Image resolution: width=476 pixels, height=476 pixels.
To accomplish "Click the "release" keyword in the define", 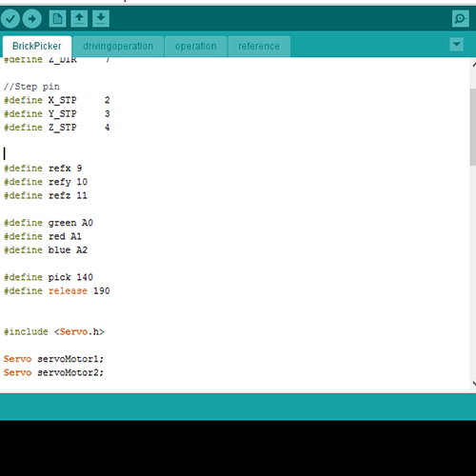I will [x=68, y=291].
